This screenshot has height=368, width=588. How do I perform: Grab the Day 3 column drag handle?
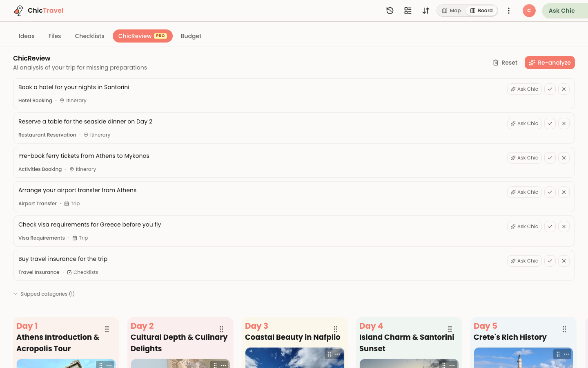336,329
